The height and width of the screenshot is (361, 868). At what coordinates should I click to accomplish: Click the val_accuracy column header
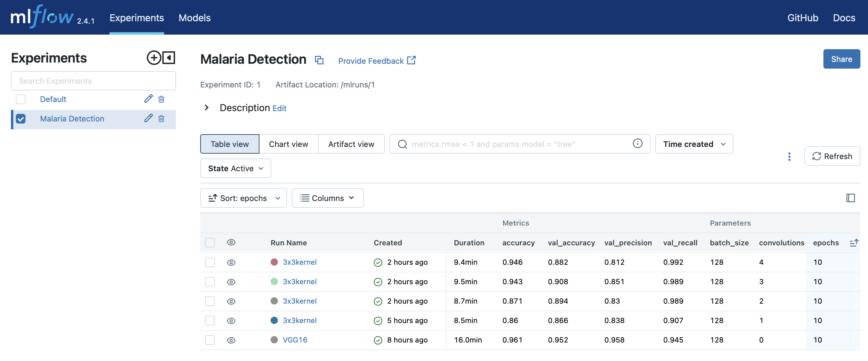pos(571,243)
